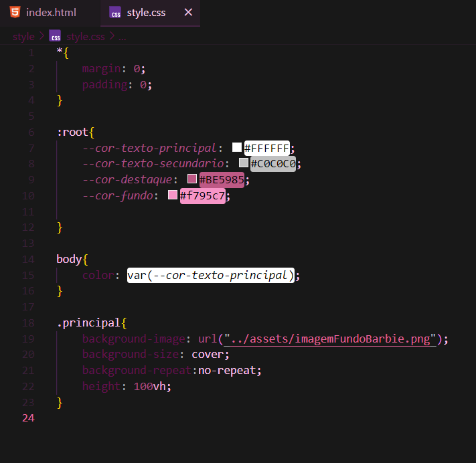Screen dimensions: 476x463
Task: Click the style.css breadcrumb item
Action: [x=86, y=37]
